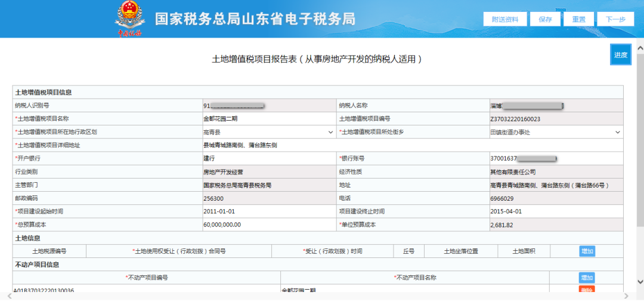
Task: Go to next step via 下一步
Action: click(615, 19)
